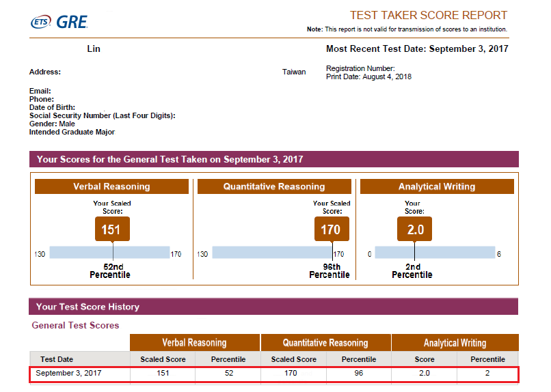Click the 151 Verbal score badge
551x392 pixels.
point(112,229)
